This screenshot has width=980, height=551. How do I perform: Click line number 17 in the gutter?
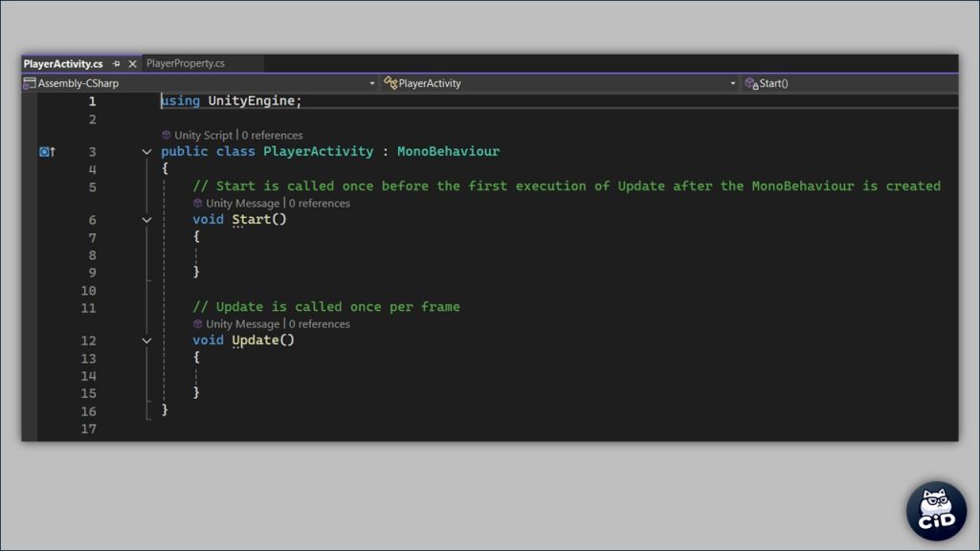[88, 430]
